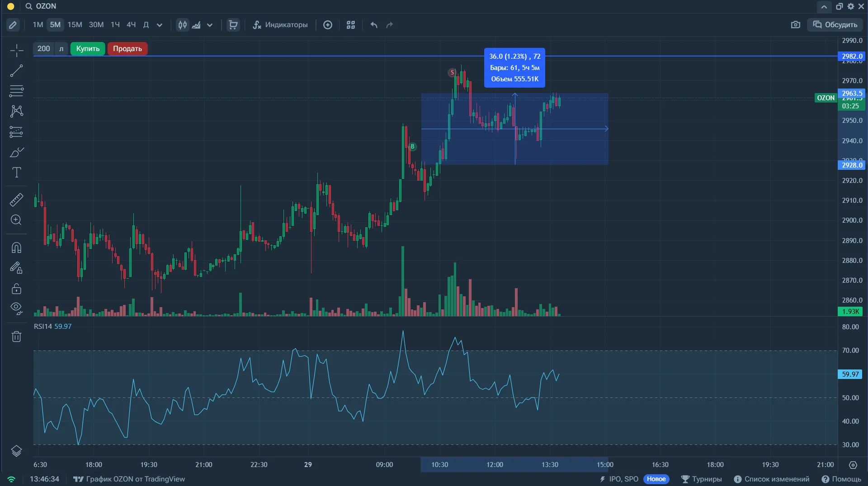868x486 pixels.
Task: Click the zoom in tool
Action: (x=16, y=220)
